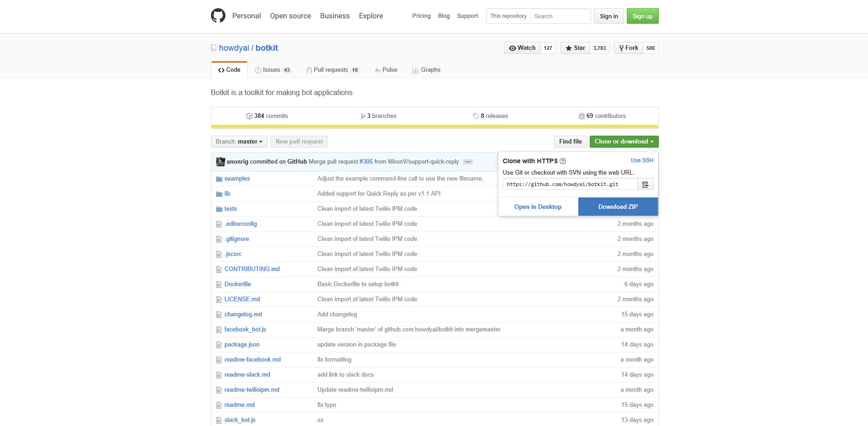This screenshot has width=868, height=426.
Task: Expand the commit message ellipsis
Action: pos(468,161)
